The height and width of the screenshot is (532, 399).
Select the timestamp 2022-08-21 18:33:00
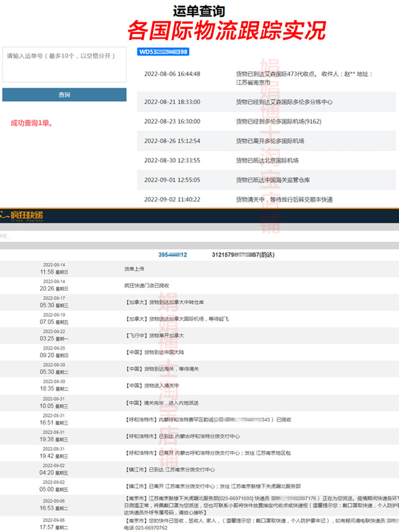172,102
